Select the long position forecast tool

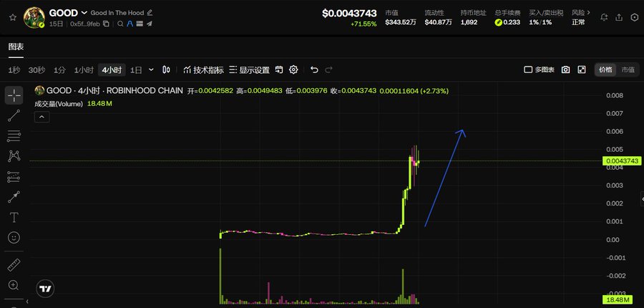point(14,177)
